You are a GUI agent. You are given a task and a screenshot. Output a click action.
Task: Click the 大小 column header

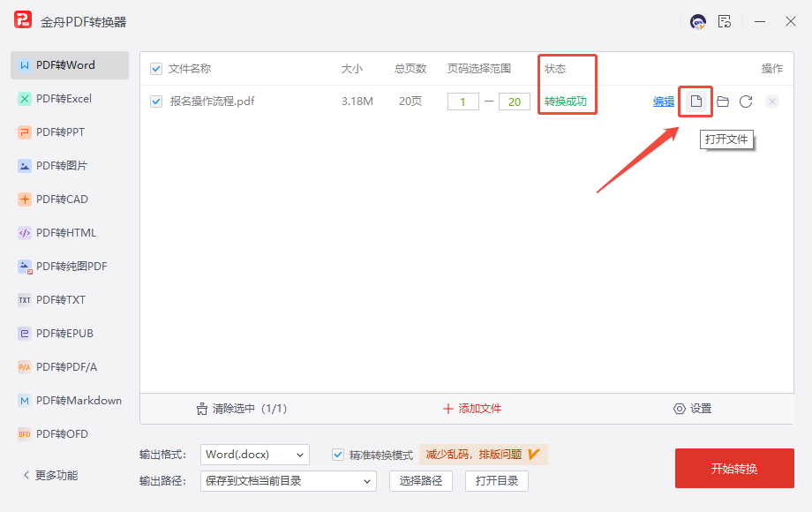(x=352, y=68)
